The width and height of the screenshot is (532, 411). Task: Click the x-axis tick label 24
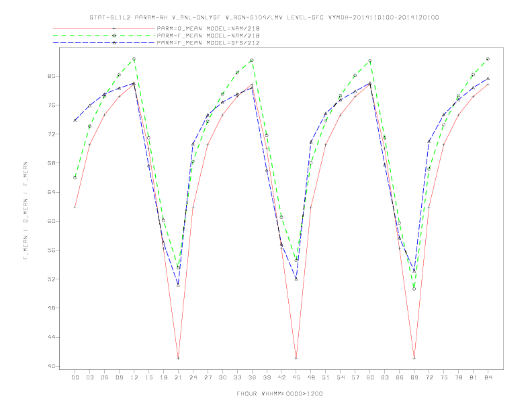pyautogui.click(x=193, y=377)
